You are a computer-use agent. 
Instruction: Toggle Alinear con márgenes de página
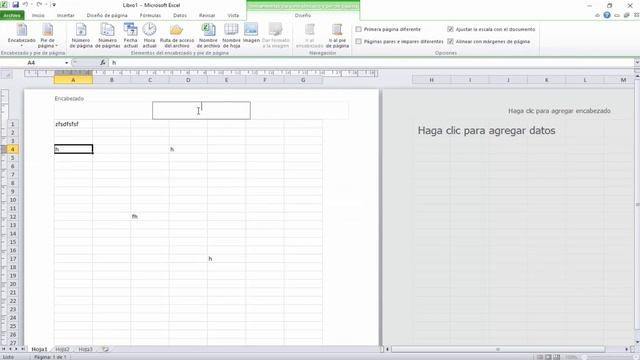pos(450,41)
